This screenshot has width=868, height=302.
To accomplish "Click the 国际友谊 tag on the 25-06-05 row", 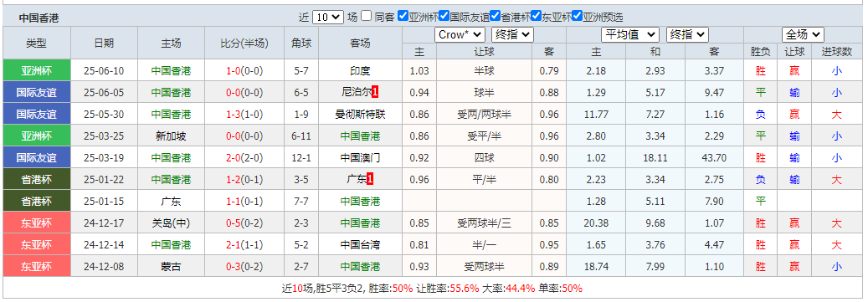I will coord(37,92).
